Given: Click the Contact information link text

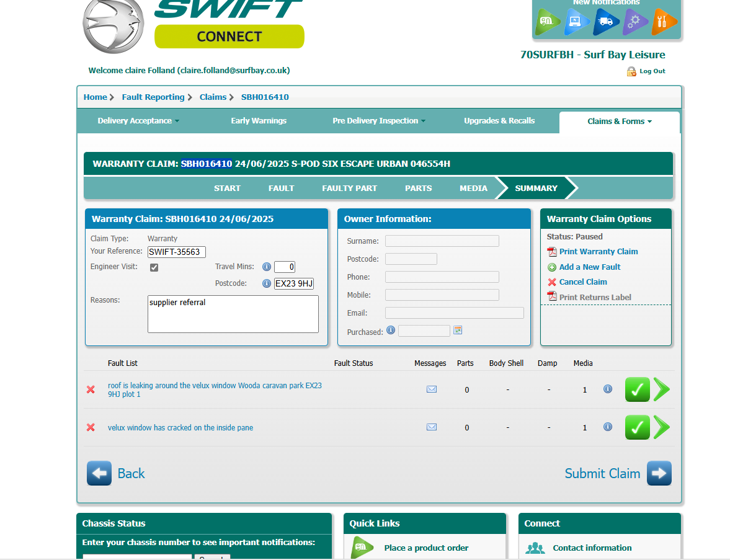Looking at the screenshot, I should 592,548.
